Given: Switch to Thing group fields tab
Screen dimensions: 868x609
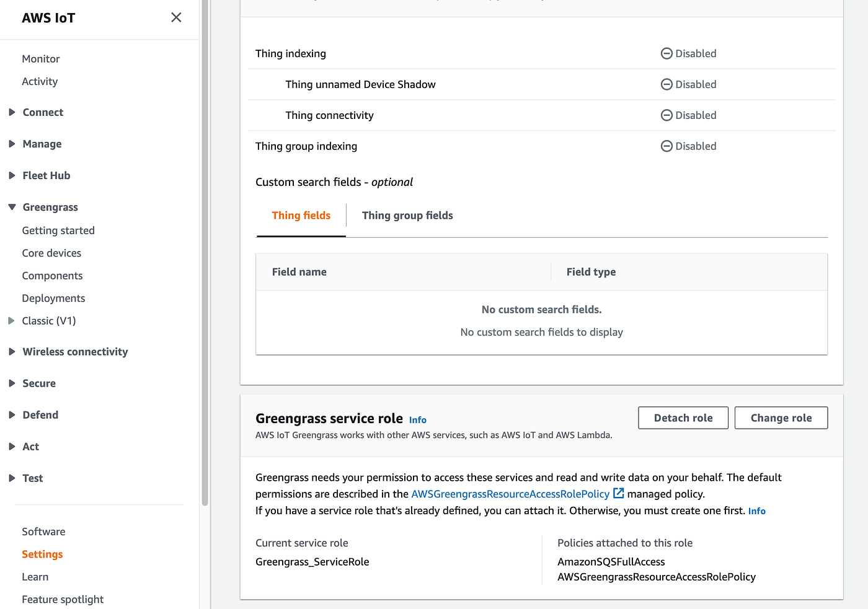Looking at the screenshot, I should pyautogui.click(x=407, y=216).
